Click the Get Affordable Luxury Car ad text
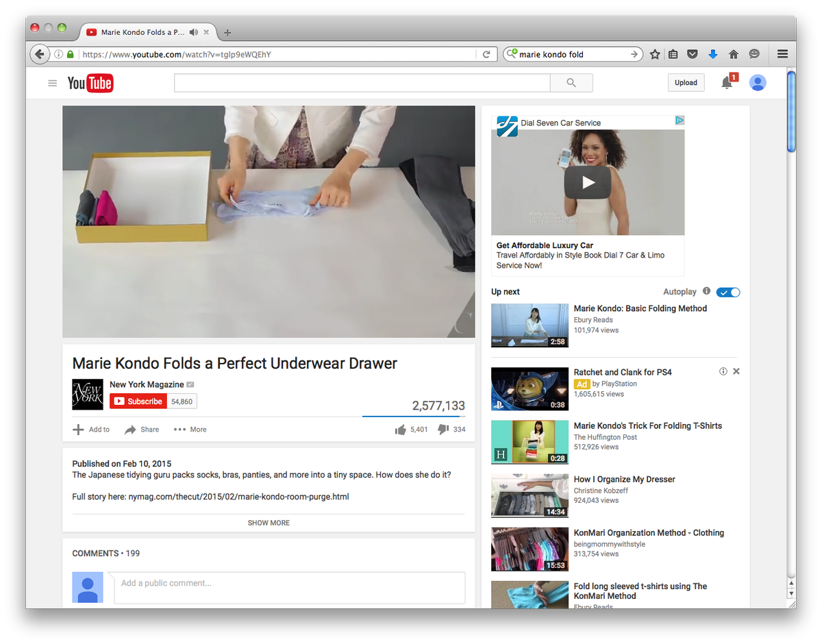This screenshot has height=644, width=822. tap(545, 245)
